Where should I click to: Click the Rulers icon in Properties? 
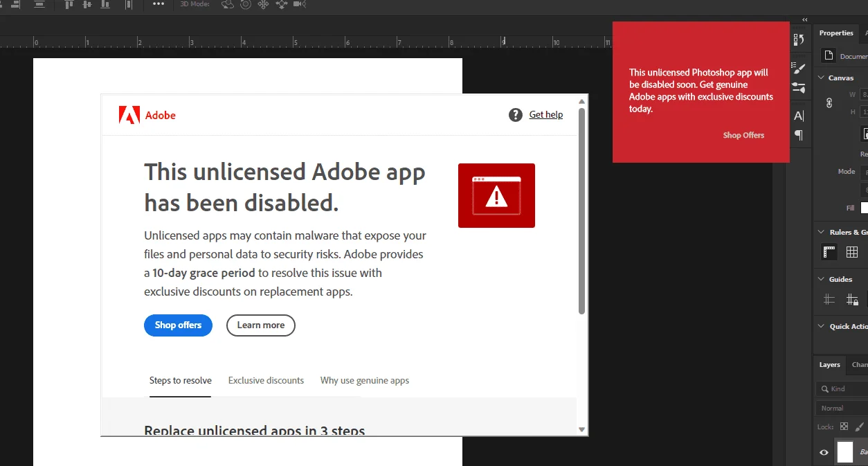[829, 252]
